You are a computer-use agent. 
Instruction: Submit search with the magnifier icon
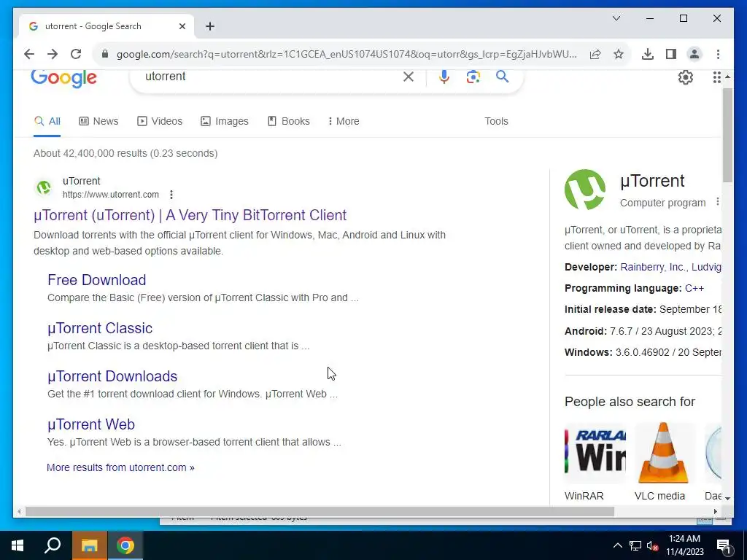[x=502, y=76]
